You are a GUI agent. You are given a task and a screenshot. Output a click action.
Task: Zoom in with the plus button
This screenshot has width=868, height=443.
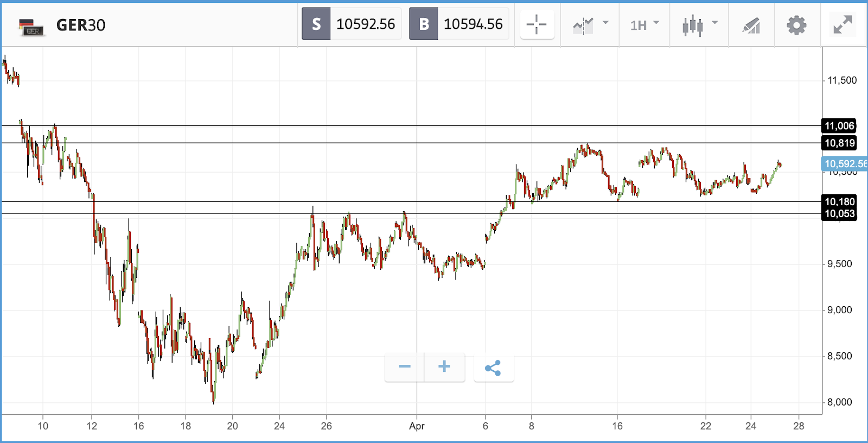[444, 367]
